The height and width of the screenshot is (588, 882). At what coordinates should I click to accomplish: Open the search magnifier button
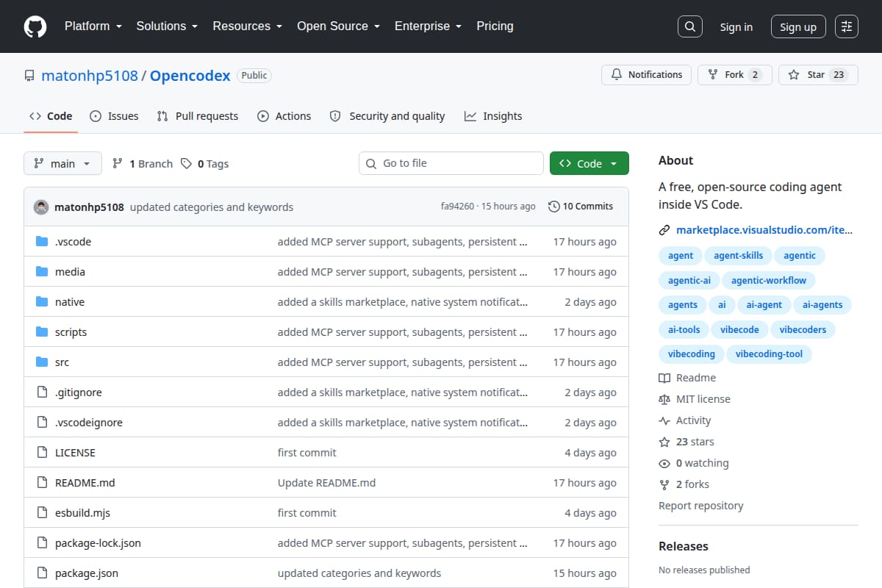point(689,26)
